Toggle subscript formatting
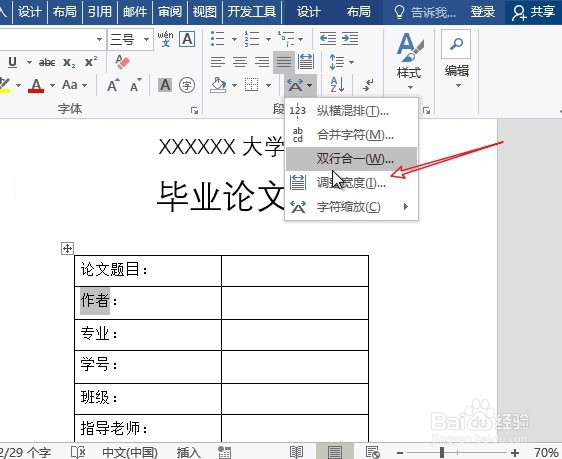 (69, 63)
